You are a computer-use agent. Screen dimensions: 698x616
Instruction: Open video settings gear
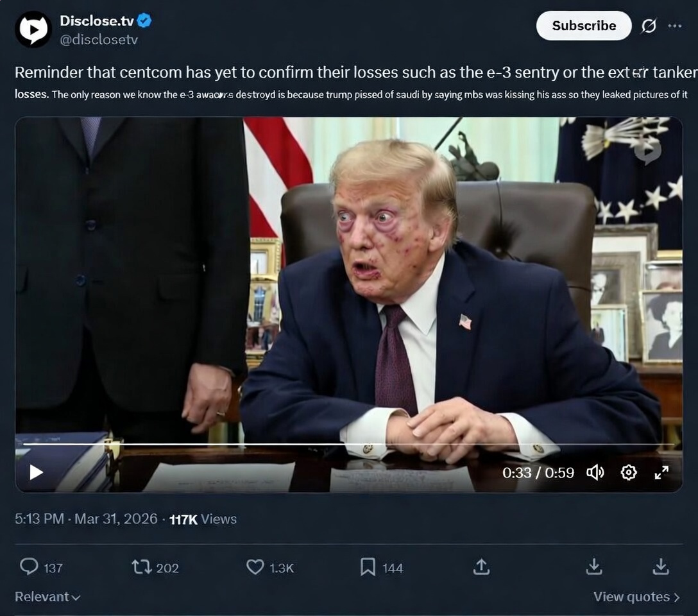click(x=629, y=472)
